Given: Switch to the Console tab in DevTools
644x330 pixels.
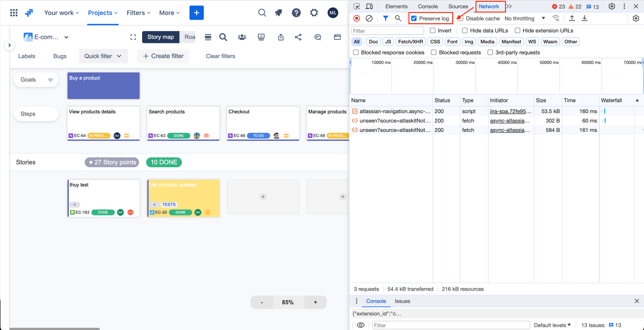Looking at the screenshot, I should 428,6.
